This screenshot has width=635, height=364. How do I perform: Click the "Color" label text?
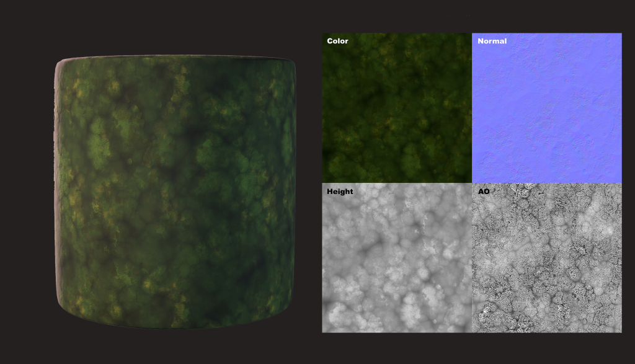(x=337, y=41)
